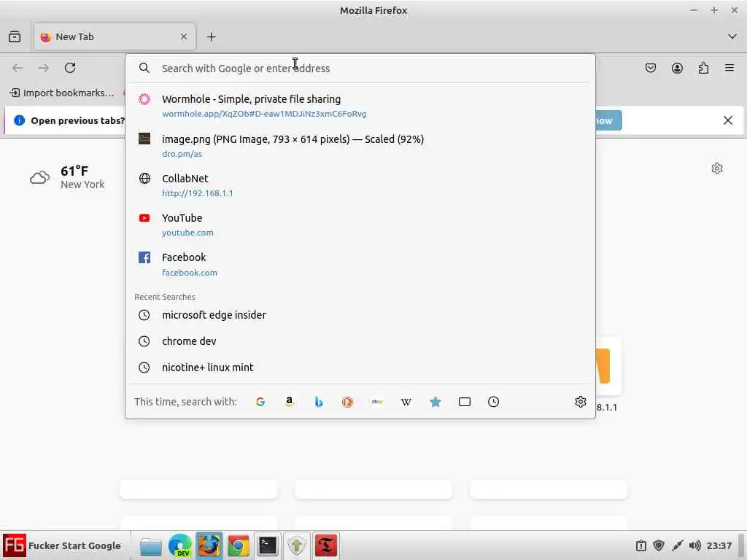Click the New York weather cloud icon
This screenshot has height=560, width=747.
tap(40, 178)
